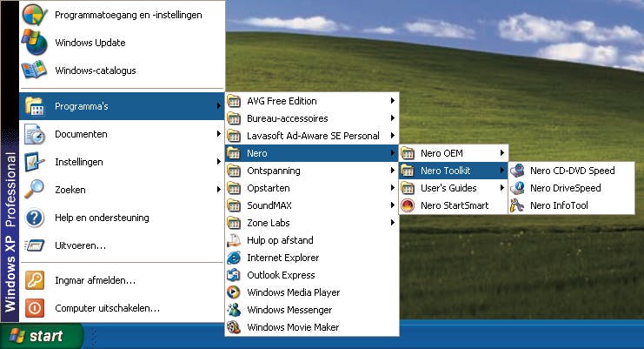The height and width of the screenshot is (349, 644).
Task: Open the Ontspanning menu entry
Action: pyautogui.click(x=312, y=171)
